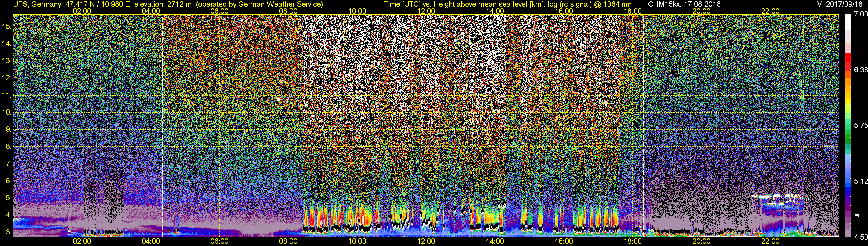The width and height of the screenshot is (868, 246).
Task: Click the top axis time label 14:00
Action: tap(495, 11)
